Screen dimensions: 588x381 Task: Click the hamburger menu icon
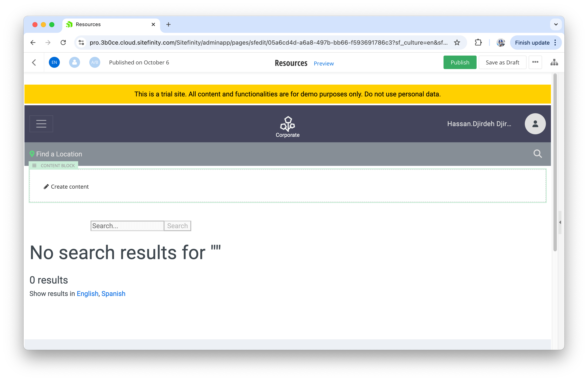tap(41, 124)
